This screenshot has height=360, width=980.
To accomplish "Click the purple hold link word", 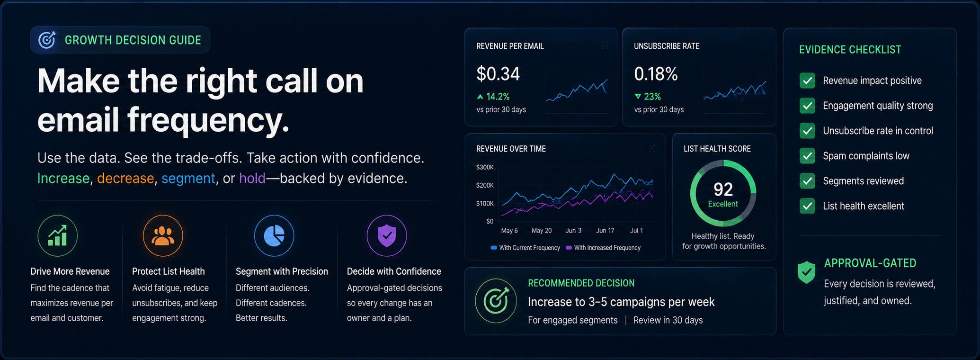I will [x=252, y=179].
